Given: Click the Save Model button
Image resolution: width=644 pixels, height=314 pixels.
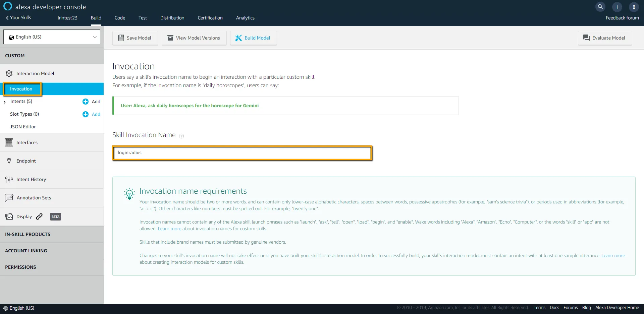Looking at the screenshot, I should [x=135, y=38].
